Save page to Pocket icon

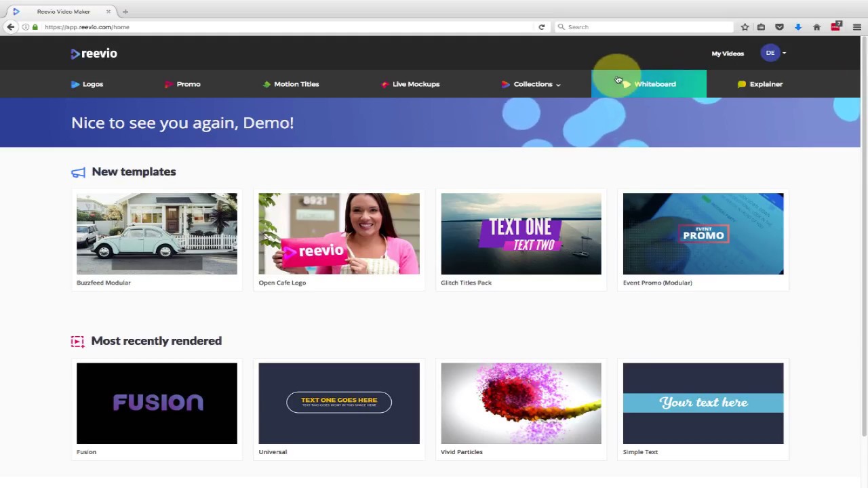(779, 27)
